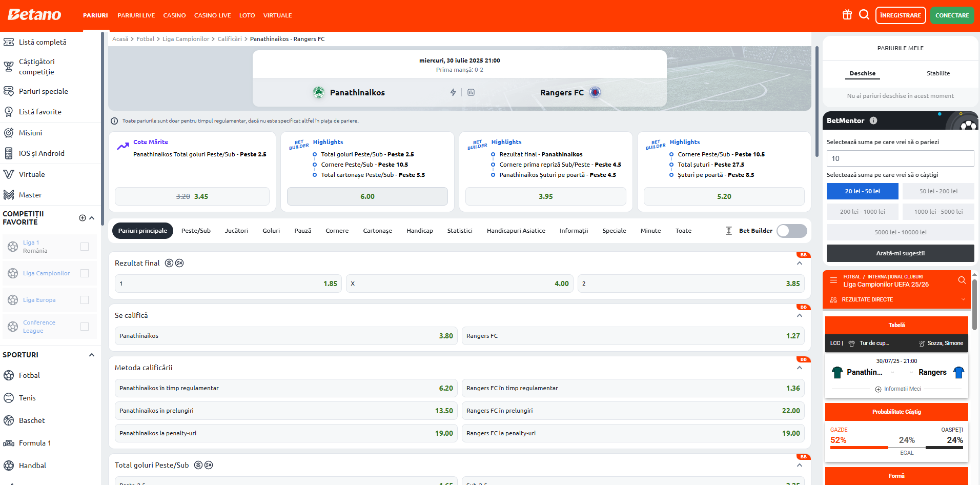Screen dimensions: 980x485
Task: Open iOS și Android phone icon
Action: click(x=9, y=153)
